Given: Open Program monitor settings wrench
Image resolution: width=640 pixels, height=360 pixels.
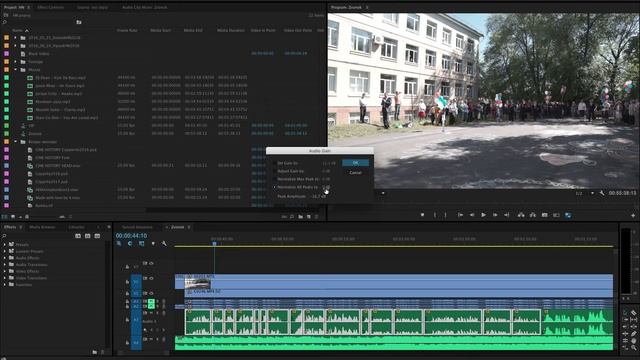Looking at the screenshot, I should (x=602, y=193).
